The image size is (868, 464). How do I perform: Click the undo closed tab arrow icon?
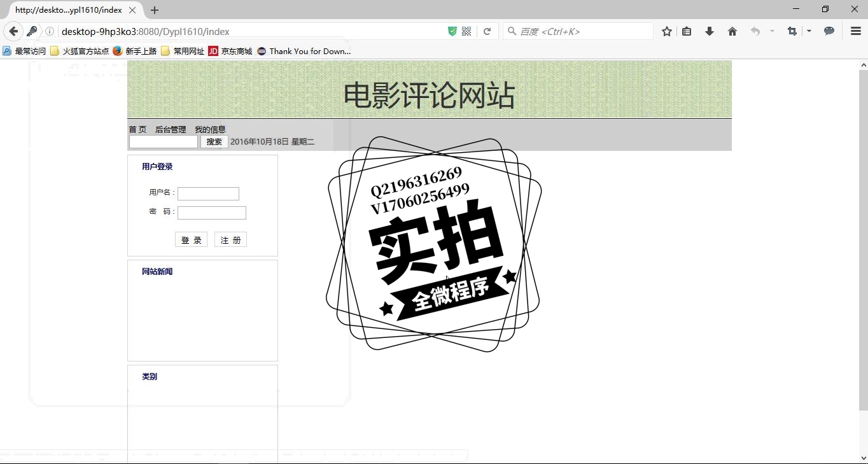pos(755,31)
